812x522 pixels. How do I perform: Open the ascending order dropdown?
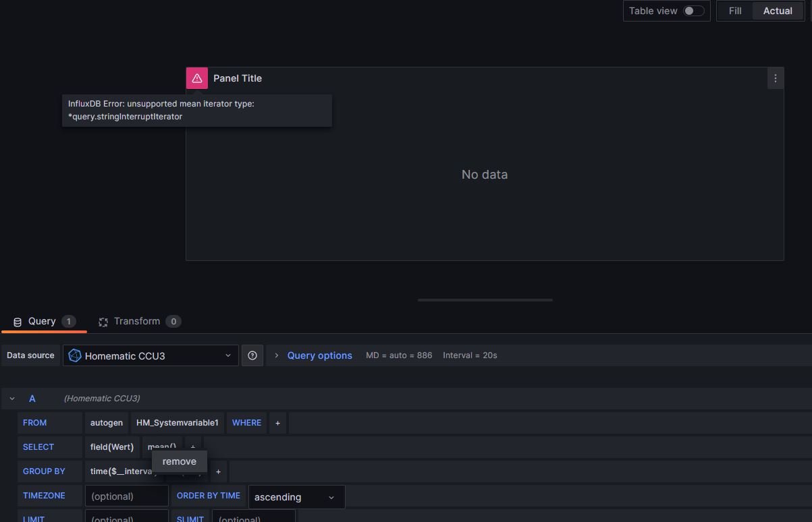(x=296, y=497)
